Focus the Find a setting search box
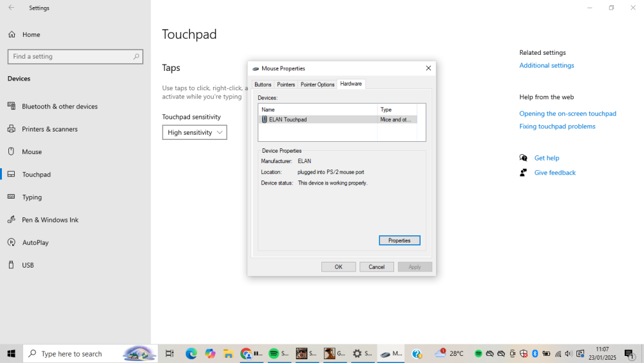This screenshot has height=363, width=644. (x=75, y=56)
